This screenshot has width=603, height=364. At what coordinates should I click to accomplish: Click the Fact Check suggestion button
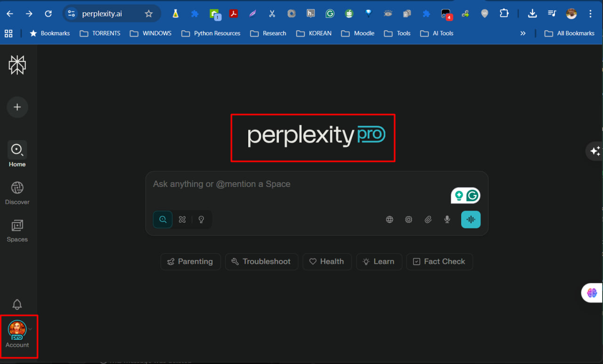tap(439, 262)
